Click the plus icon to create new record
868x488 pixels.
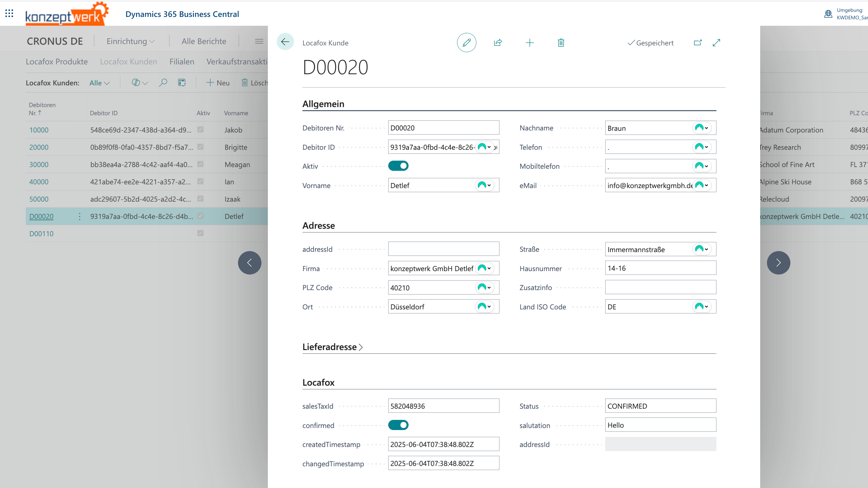529,43
